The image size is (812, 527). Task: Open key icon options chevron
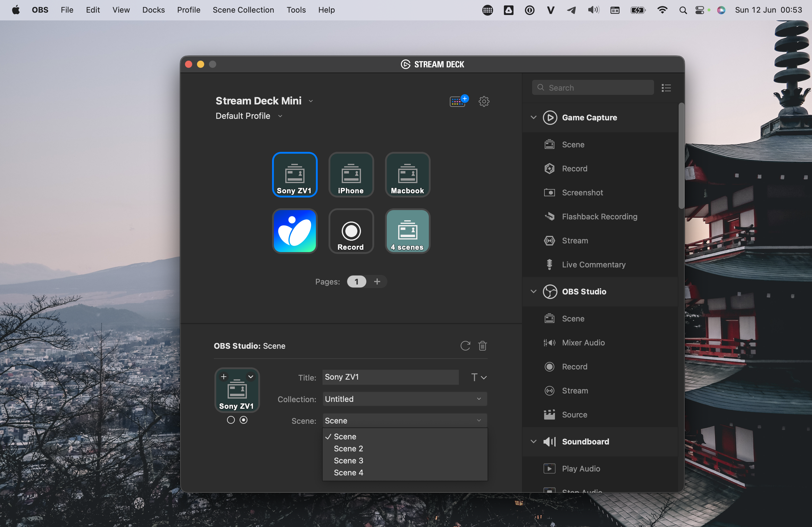tap(251, 377)
